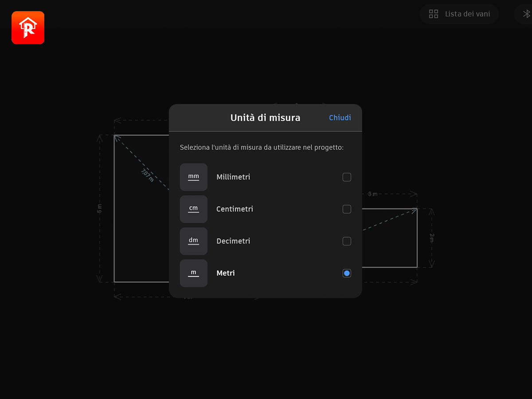532x399 pixels.
Task: Click the 3 m dimension above right room
Action: 372,194
